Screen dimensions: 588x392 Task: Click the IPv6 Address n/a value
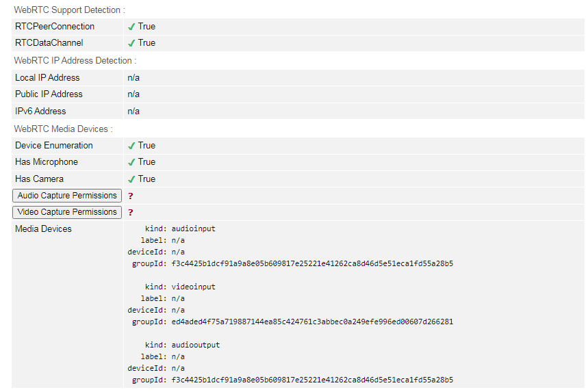(133, 112)
